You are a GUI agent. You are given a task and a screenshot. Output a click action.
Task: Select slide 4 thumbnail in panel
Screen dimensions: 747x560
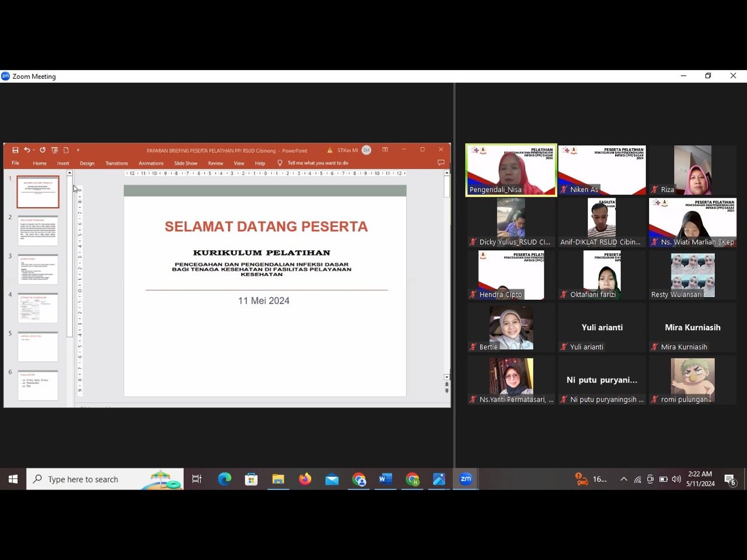[38, 308]
